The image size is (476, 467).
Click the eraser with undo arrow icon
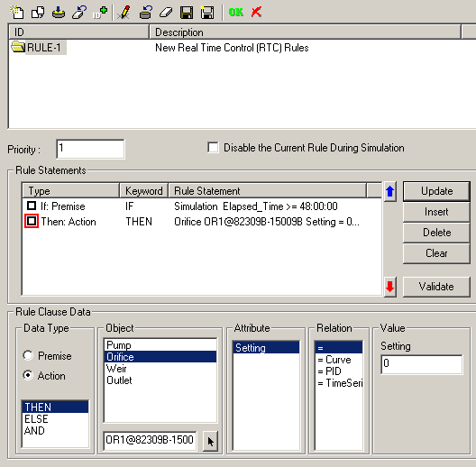click(79, 13)
